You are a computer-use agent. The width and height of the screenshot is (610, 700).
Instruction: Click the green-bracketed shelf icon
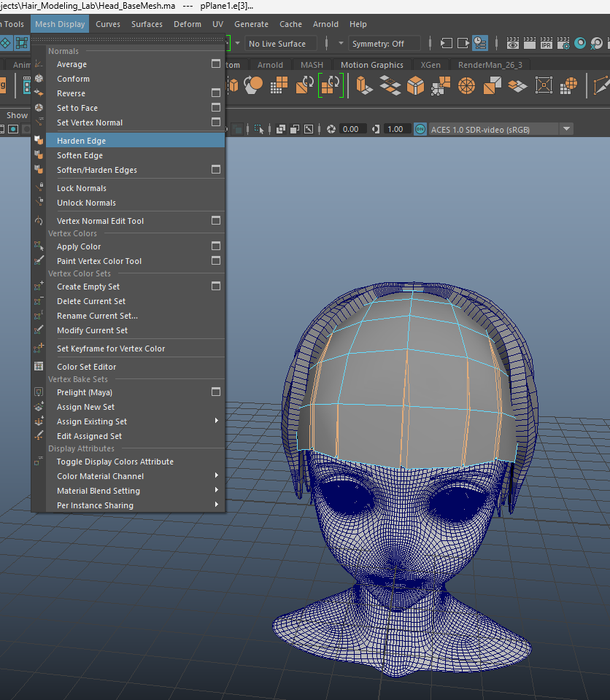click(331, 85)
